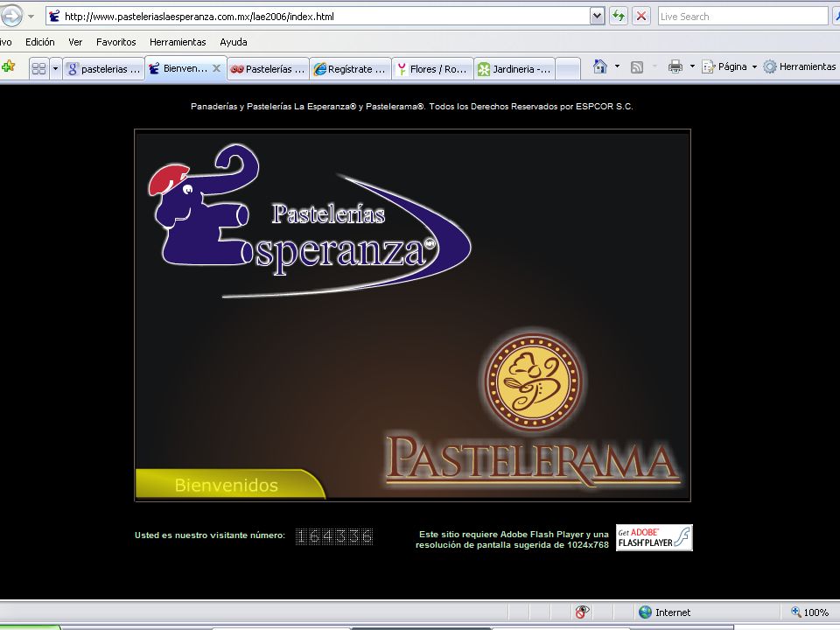Image resolution: width=840 pixels, height=630 pixels.
Task: Open the Herramientas menu in menu bar
Action: [x=178, y=42]
